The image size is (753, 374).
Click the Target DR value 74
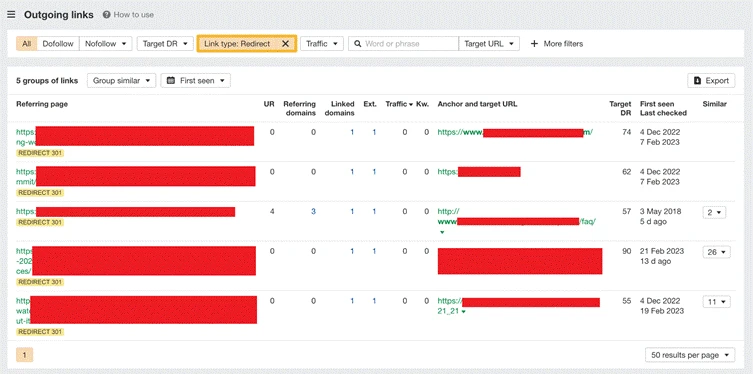tap(627, 132)
